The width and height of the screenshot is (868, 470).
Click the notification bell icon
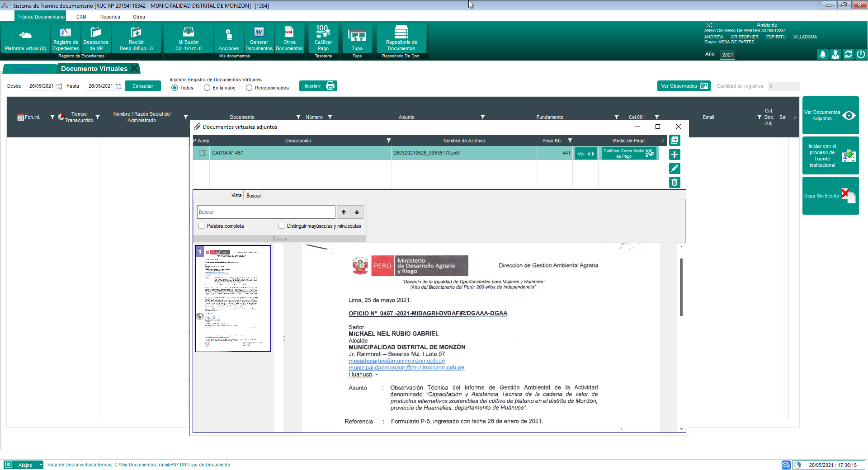[823, 54]
